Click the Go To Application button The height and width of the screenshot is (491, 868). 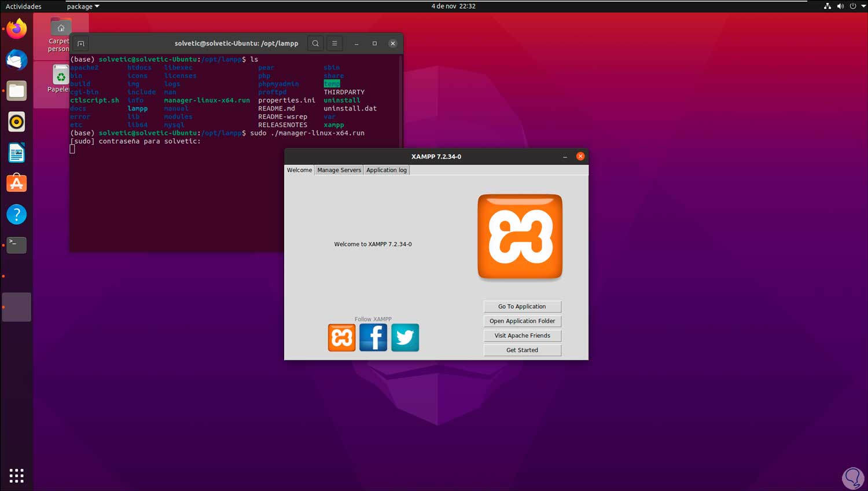pyautogui.click(x=521, y=306)
